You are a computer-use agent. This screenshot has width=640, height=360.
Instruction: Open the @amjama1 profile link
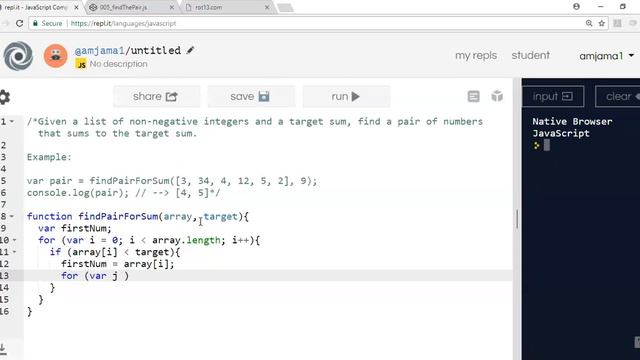coord(100,50)
